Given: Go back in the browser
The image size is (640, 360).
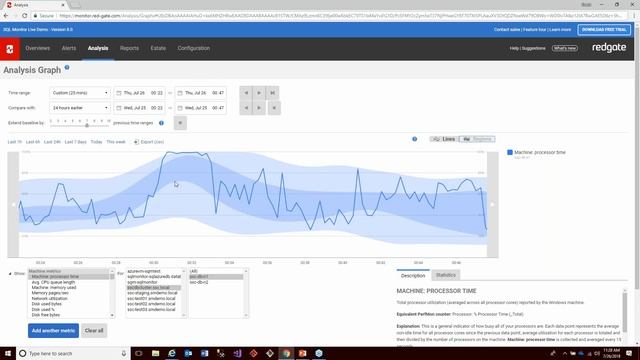Looking at the screenshot, I should click(x=6, y=16).
